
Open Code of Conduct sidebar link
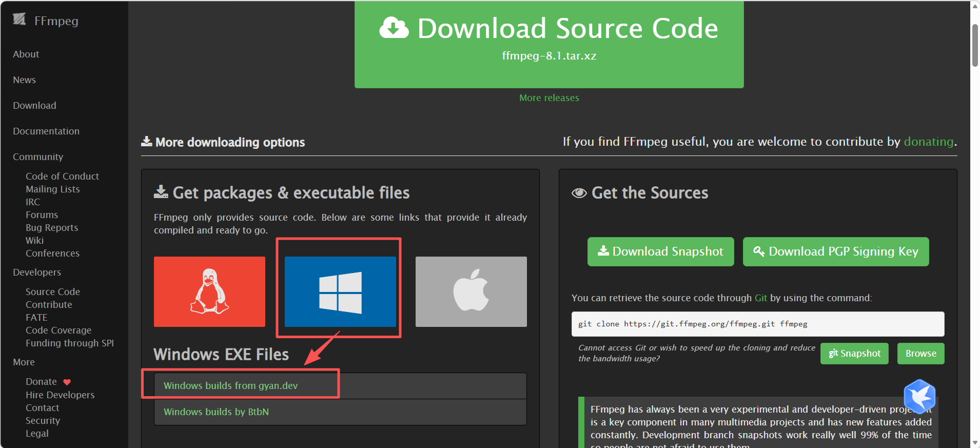pyautogui.click(x=62, y=177)
